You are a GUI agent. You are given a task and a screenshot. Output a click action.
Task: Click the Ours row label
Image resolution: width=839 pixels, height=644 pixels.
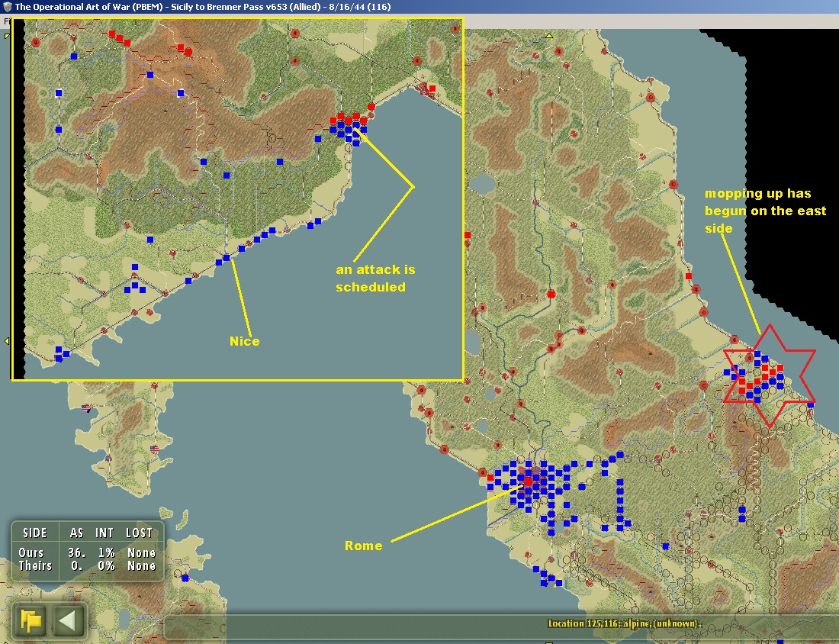(x=31, y=552)
